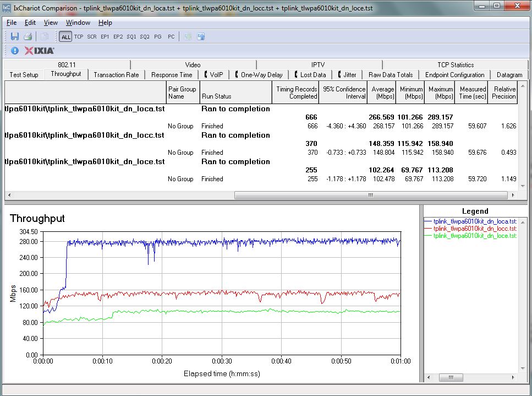Switch to the Test Setup tab
This screenshot has height=396, width=532.
click(24, 75)
